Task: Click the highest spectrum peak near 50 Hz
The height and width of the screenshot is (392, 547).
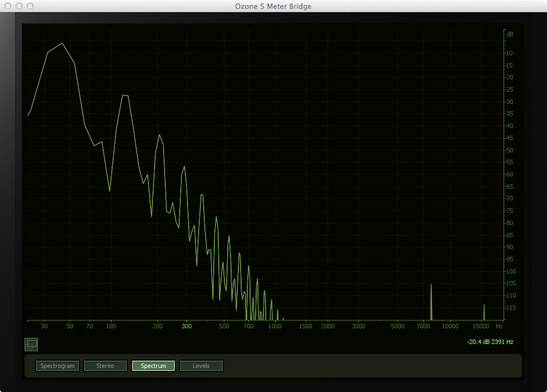Action: click(62, 44)
